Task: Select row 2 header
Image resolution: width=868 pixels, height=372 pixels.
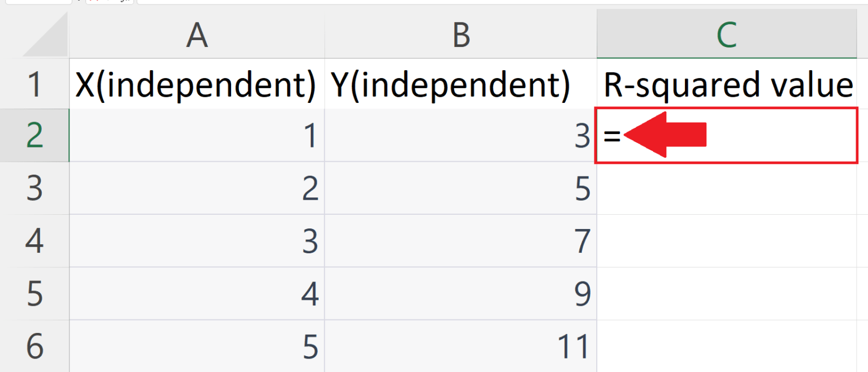Action: (x=34, y=136)
